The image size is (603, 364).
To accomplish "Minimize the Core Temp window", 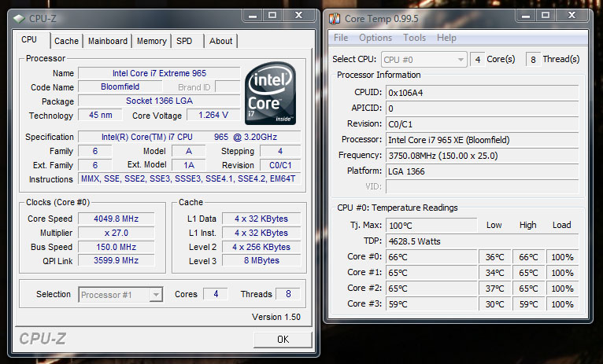I will pos(526,16).
